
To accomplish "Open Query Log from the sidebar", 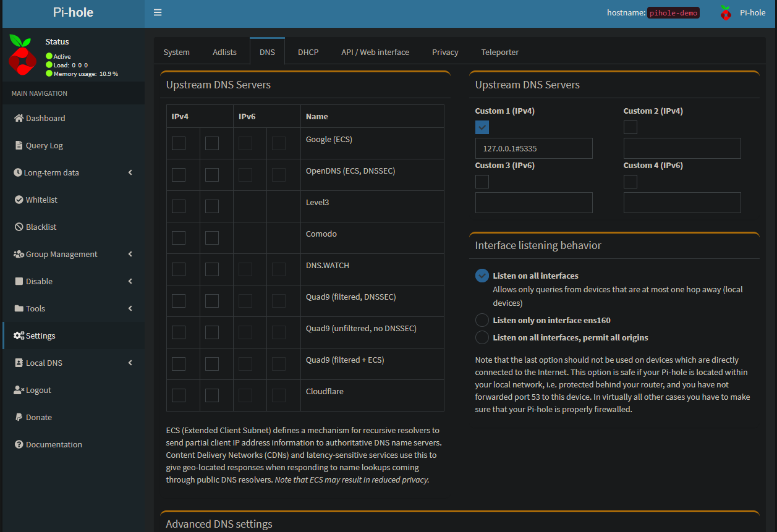I will pos(74,145).
